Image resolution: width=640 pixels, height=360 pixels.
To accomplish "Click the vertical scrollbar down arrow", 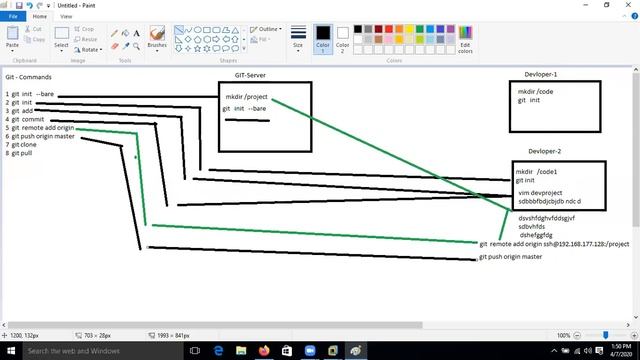I will click(636, 317).
